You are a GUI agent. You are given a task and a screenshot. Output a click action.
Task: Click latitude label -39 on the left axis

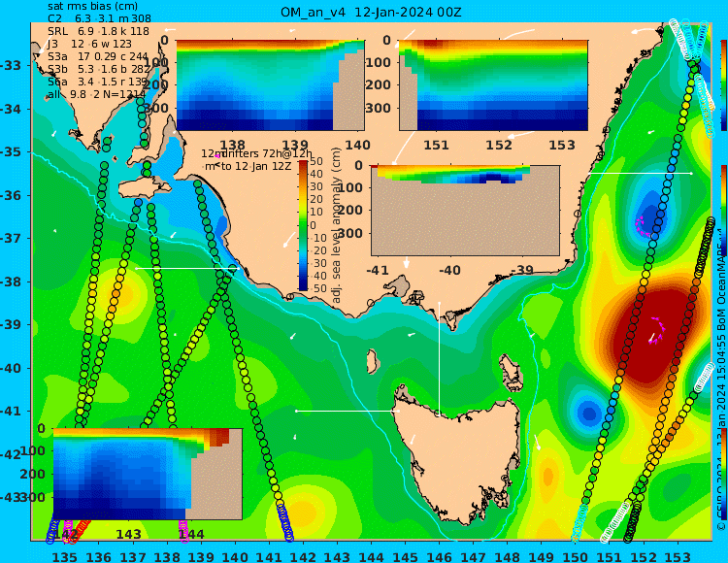point(11,324)
